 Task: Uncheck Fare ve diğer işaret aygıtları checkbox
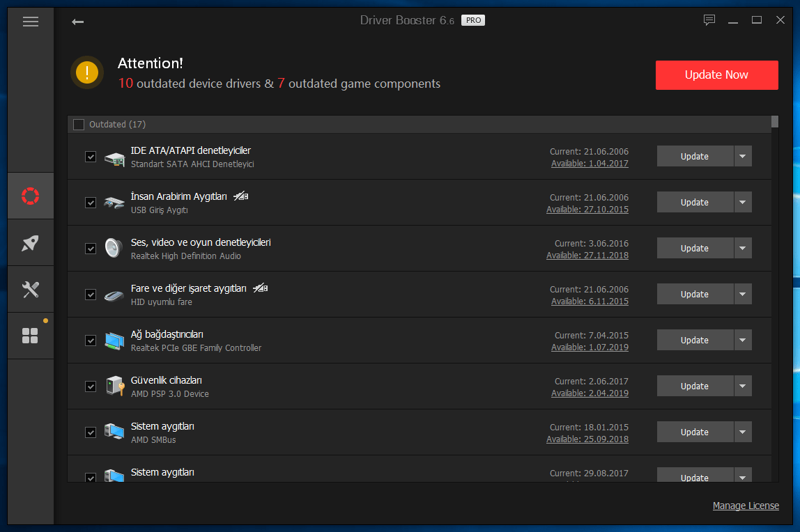pyautogui.click(x=91, y=294)
